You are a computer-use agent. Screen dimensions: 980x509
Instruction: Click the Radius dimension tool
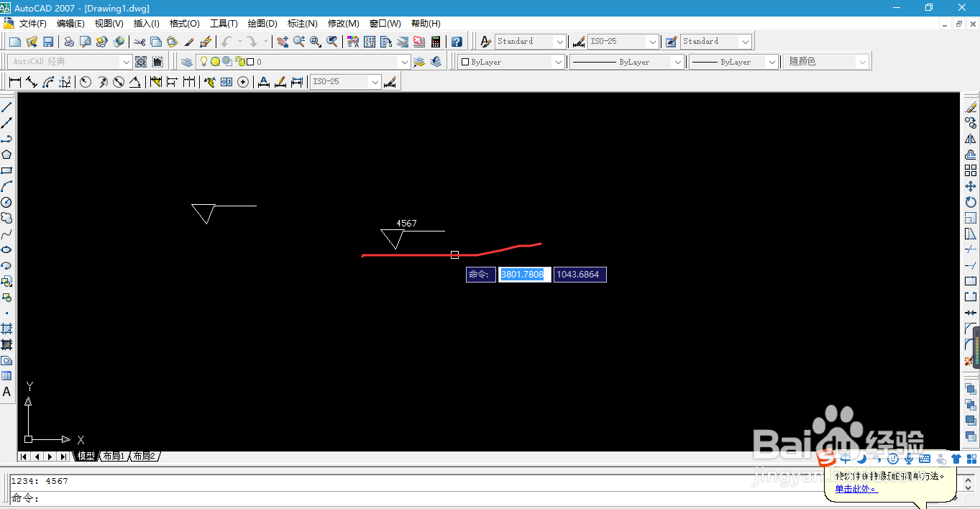[86, 82]
